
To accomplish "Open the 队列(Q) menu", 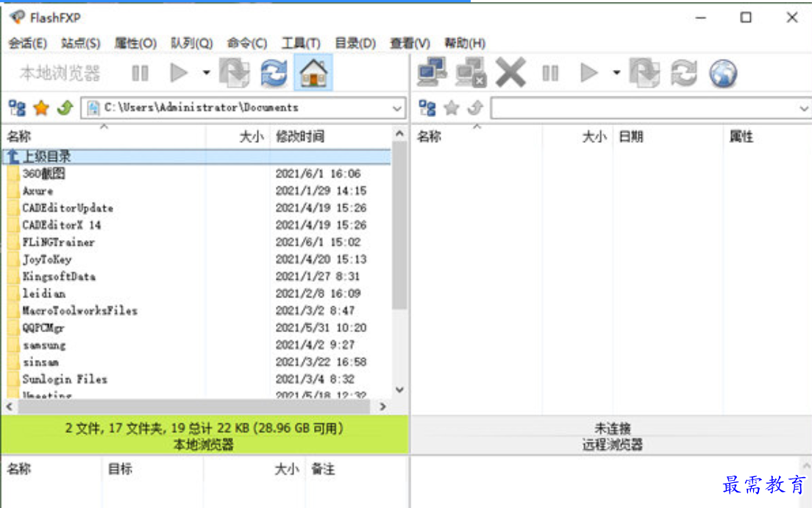I will pos(192,43).
